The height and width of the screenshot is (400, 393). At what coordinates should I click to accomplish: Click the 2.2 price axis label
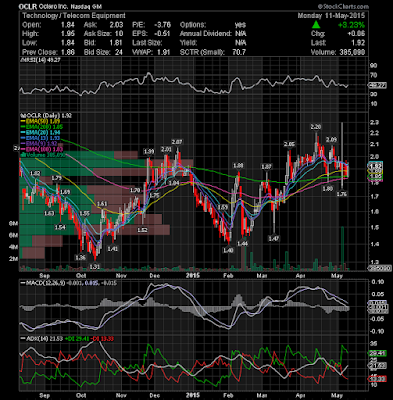click(x=375, y=133)
